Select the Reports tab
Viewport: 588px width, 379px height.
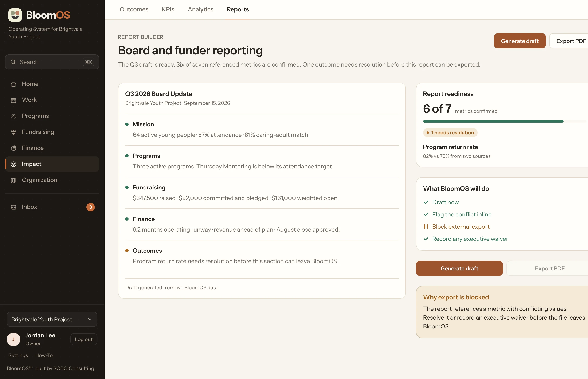(238, 9)
